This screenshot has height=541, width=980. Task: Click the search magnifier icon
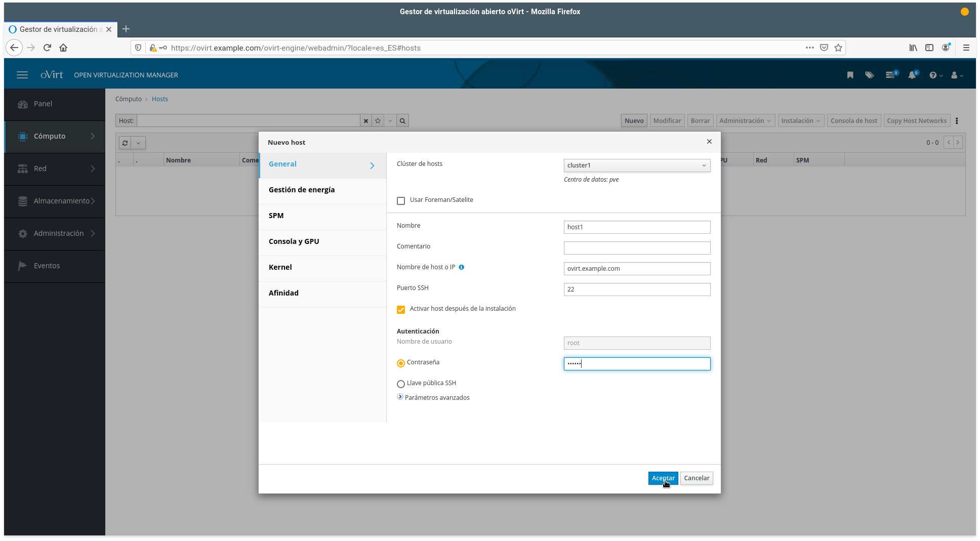[402, 121]
